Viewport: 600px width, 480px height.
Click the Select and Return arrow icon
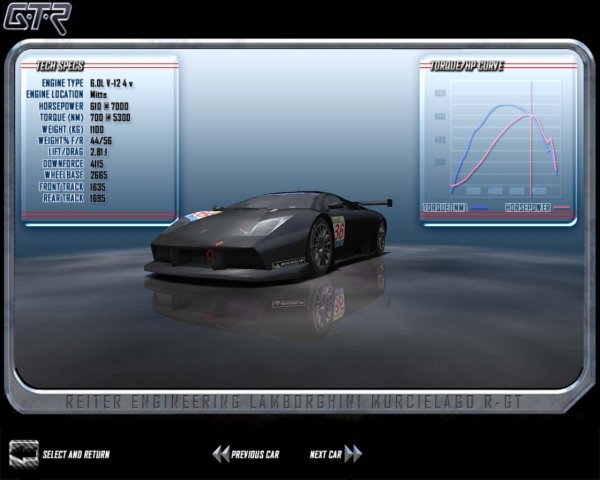[x=23, y=453]
